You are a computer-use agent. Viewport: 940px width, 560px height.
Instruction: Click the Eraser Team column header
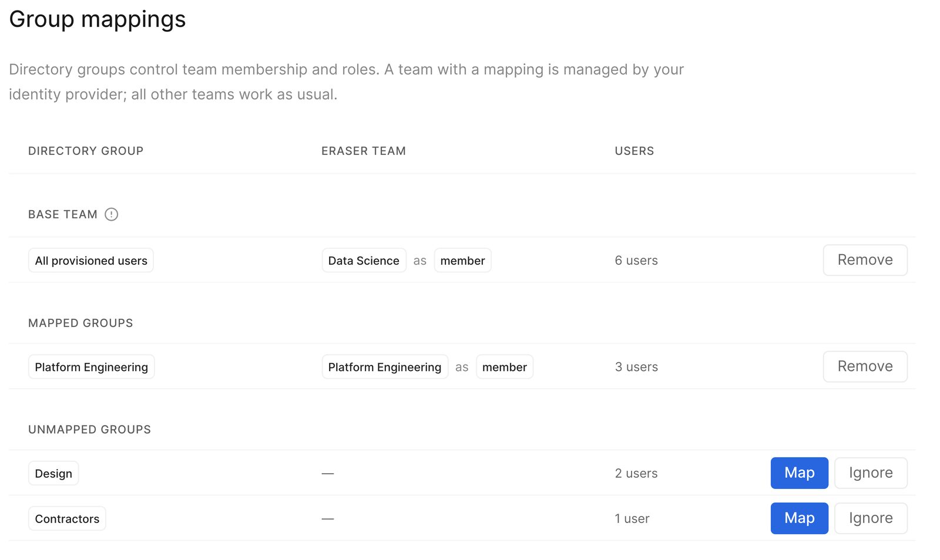pos(364,151)
